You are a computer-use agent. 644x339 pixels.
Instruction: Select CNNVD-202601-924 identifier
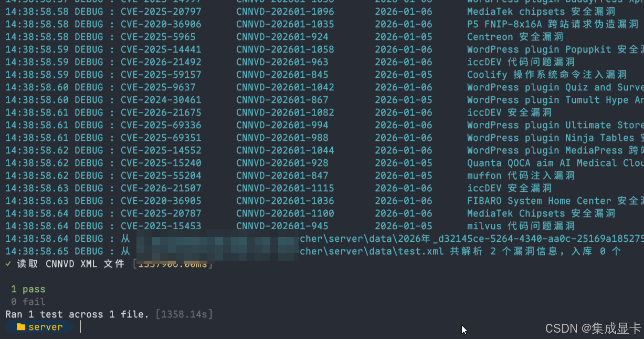click(282, 37)
